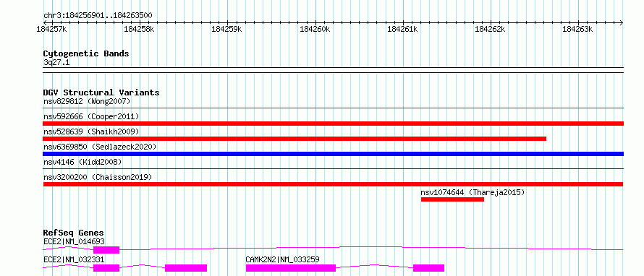The height and width of the screenshot is (276, 644).
Task: Click the 184262k ruler label
Action: coord(491,29)
